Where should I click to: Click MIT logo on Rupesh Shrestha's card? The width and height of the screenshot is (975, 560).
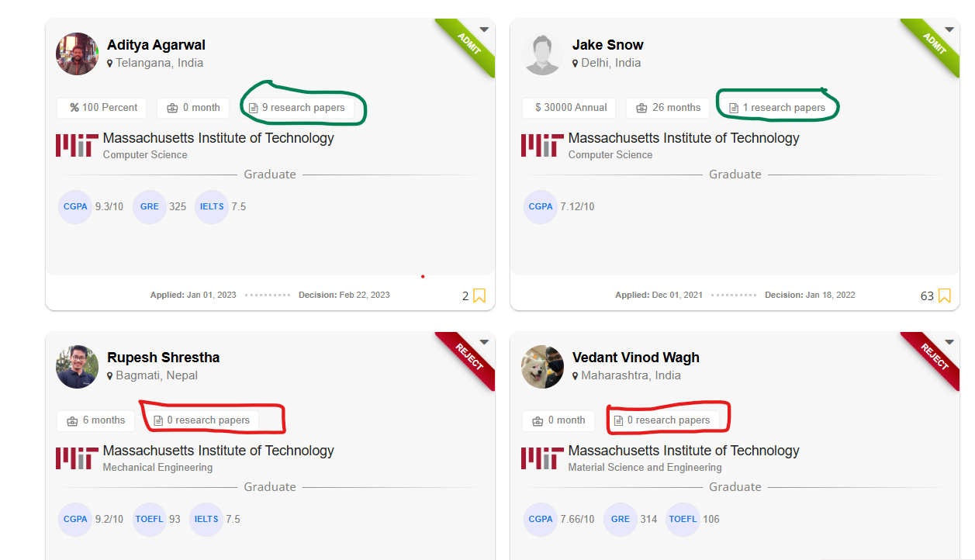point(77,458)
